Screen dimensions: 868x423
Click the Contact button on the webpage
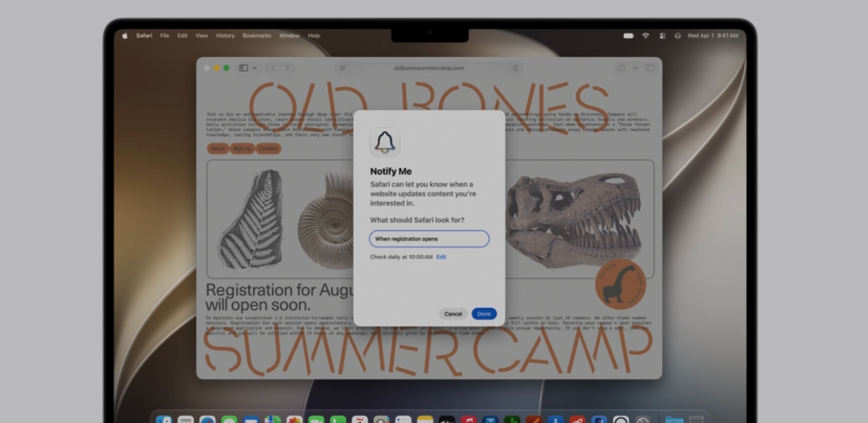coord(268,149)
